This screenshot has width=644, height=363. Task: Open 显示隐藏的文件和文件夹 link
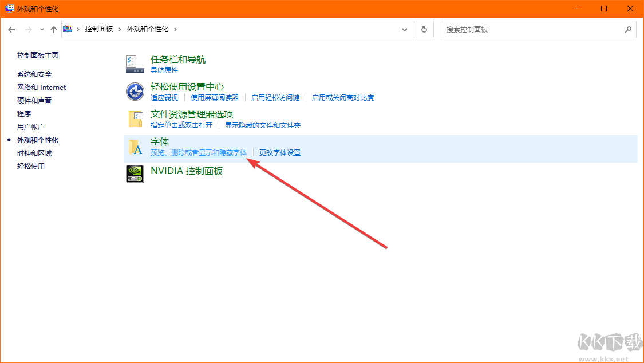(264, 125)
